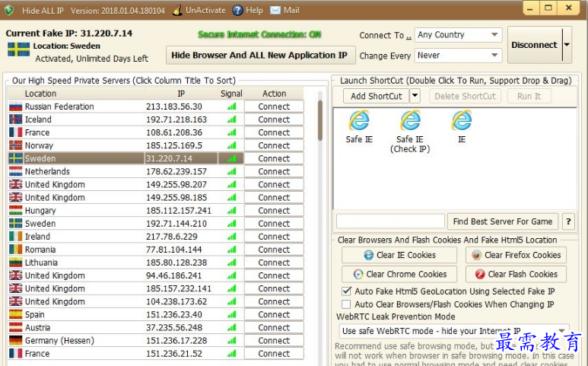Viewport: 588px width, 366px height.
Task: Click Clear Flash Cookies button
Action: (x=516, y=274)
